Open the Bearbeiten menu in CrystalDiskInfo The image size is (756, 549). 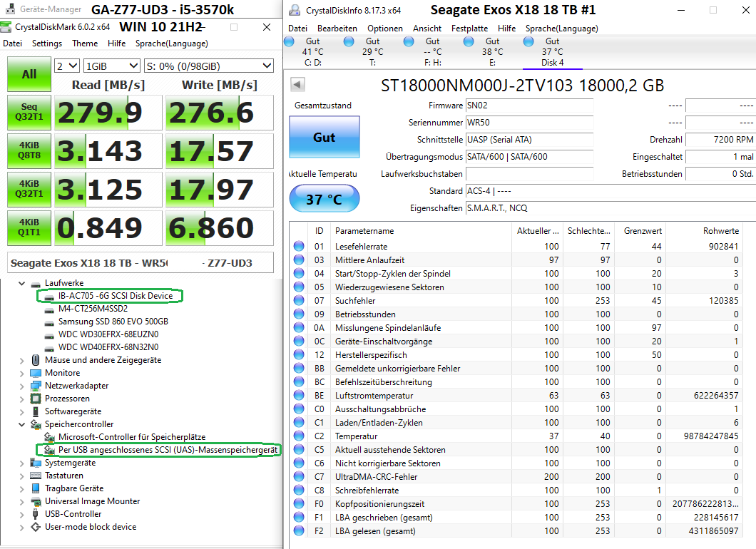coord(337,29)
